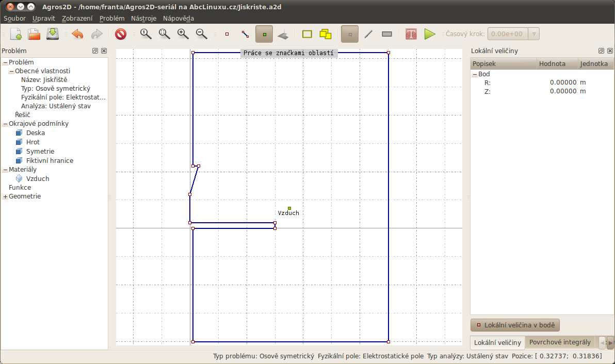615x364 pixels.
Task: Collapse the Problém tree root
Action: tap(5, 62)
